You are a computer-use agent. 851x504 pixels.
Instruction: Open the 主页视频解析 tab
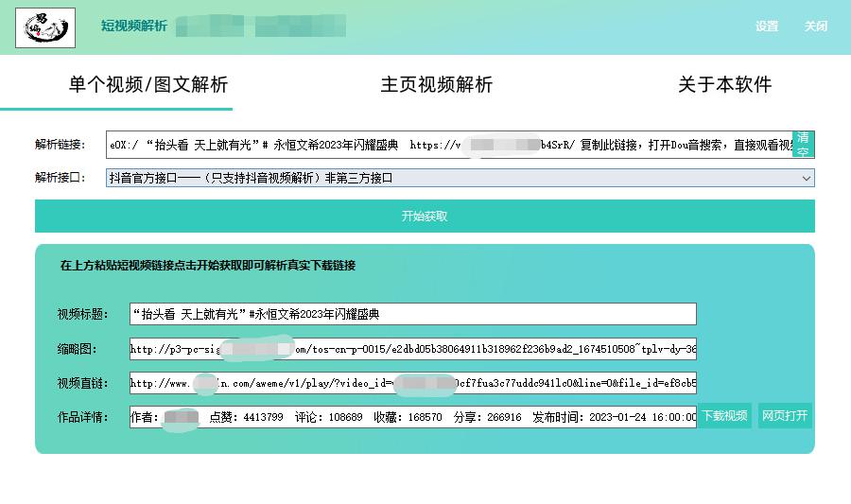tap(437, 84)
